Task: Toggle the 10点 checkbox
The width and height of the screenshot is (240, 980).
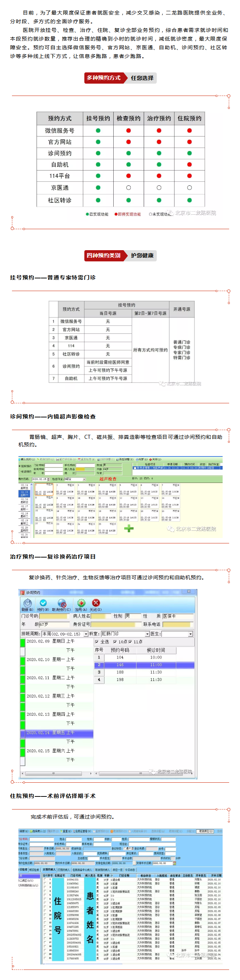Action: [115, 642]
